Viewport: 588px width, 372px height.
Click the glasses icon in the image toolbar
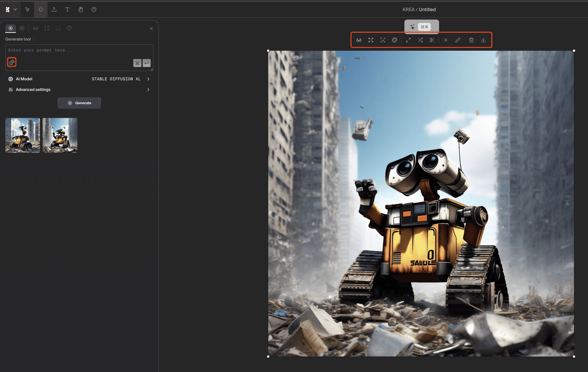tap(359, 40)
